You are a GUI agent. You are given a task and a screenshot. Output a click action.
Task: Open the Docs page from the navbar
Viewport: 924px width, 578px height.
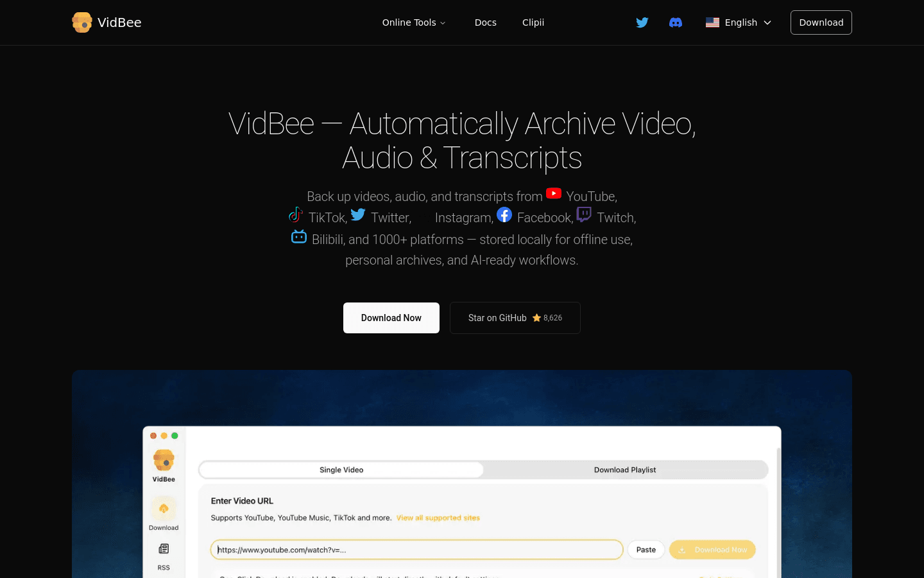(485, 22)
